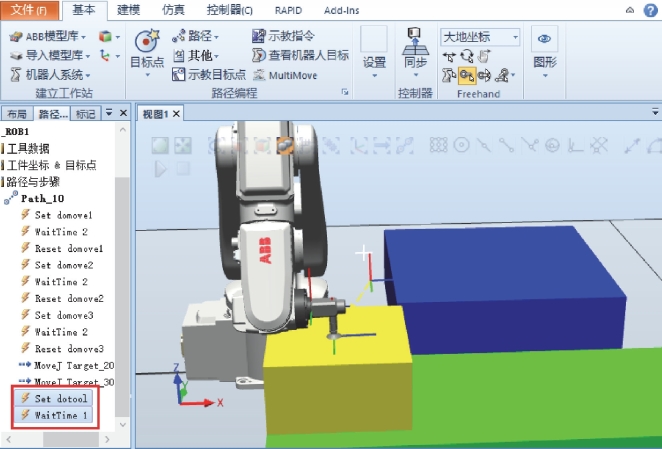Open the 大地坐标 coordinate system dropdown
The height and width of the screenshot is (449, 662).
tap(515, 37)
